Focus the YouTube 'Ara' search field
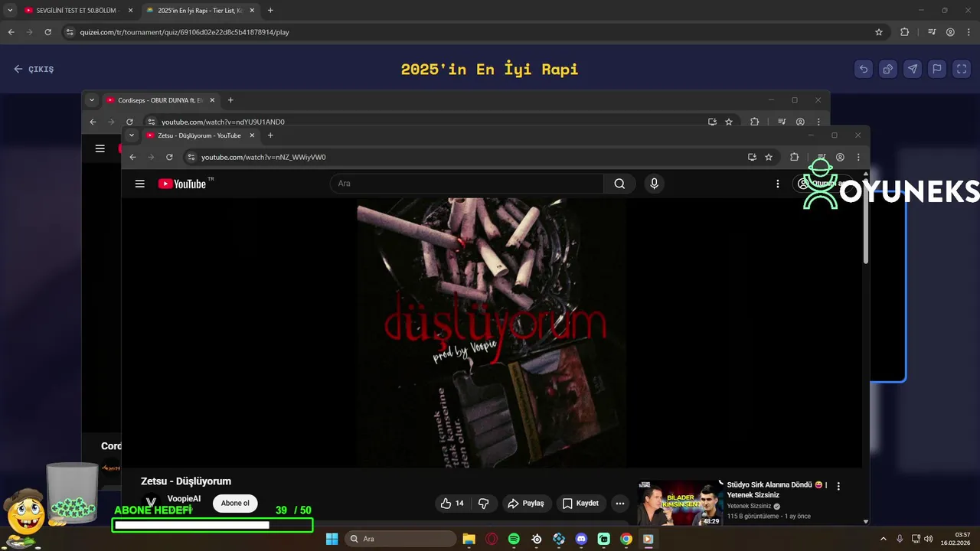This screenshot has height=551, width=980. (467, 184)
